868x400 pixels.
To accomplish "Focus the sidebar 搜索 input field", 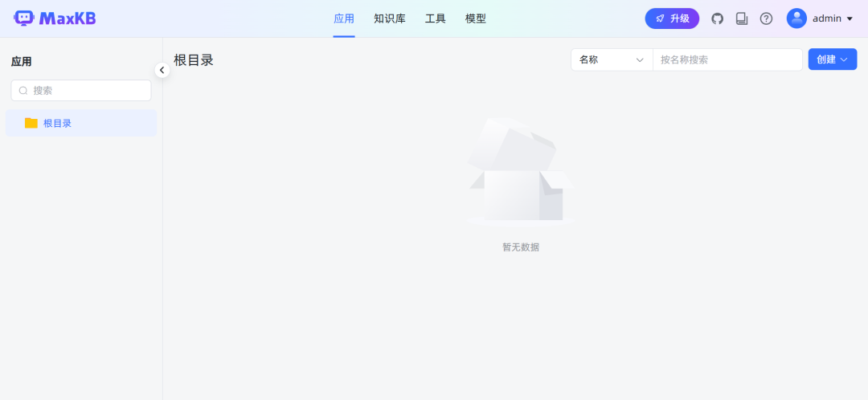I will [x=81, y=91].
